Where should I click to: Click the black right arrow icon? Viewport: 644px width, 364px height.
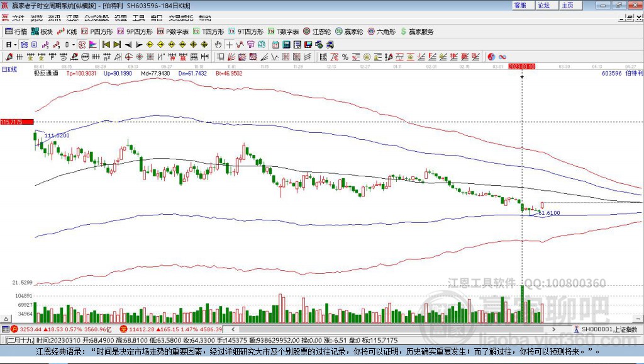point(139,45)
